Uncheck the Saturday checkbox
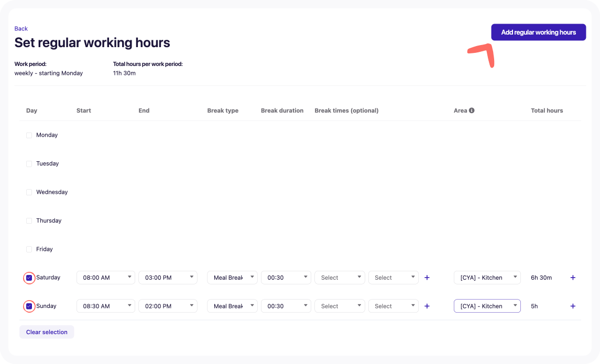 pos(29,278)
